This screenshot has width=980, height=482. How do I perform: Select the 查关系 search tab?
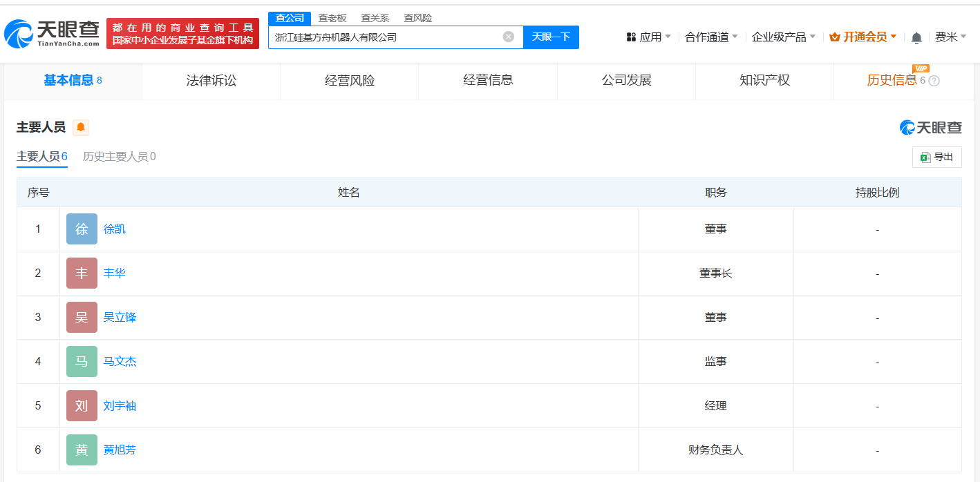point(375,18)
